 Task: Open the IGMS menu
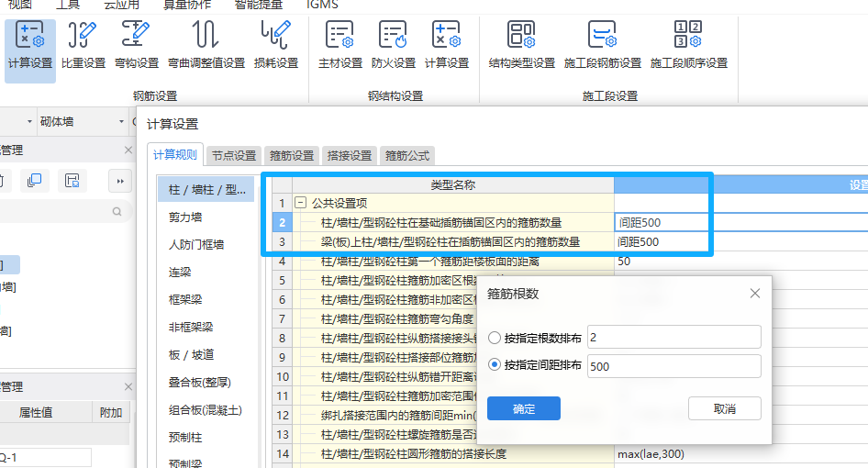[x=322, y=5]
